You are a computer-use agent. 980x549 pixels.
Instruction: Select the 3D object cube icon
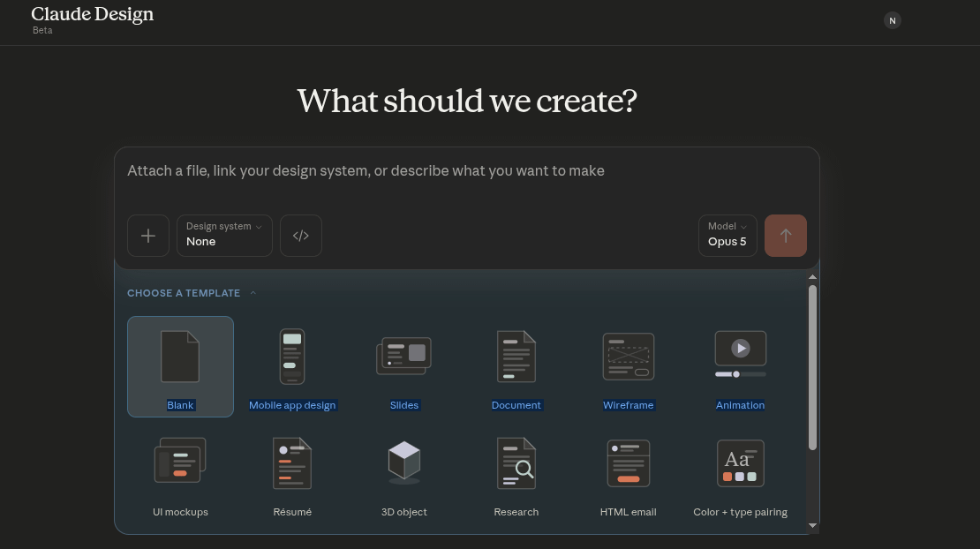click(403, 463)
